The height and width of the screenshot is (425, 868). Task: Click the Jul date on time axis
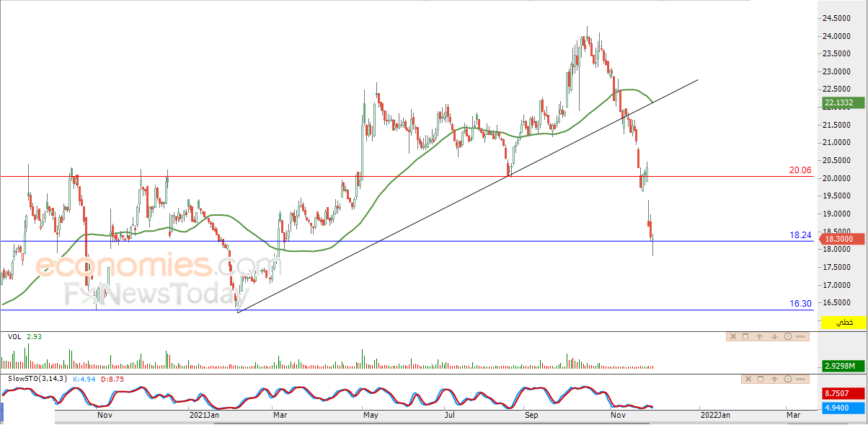[x=449, y=415]
